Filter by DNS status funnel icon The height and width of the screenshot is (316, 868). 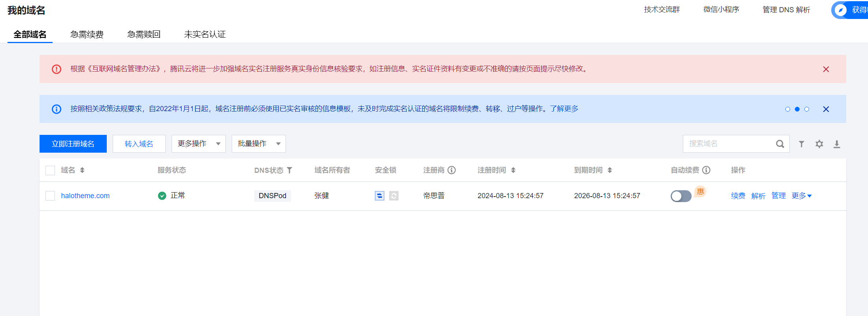[289, 170]
